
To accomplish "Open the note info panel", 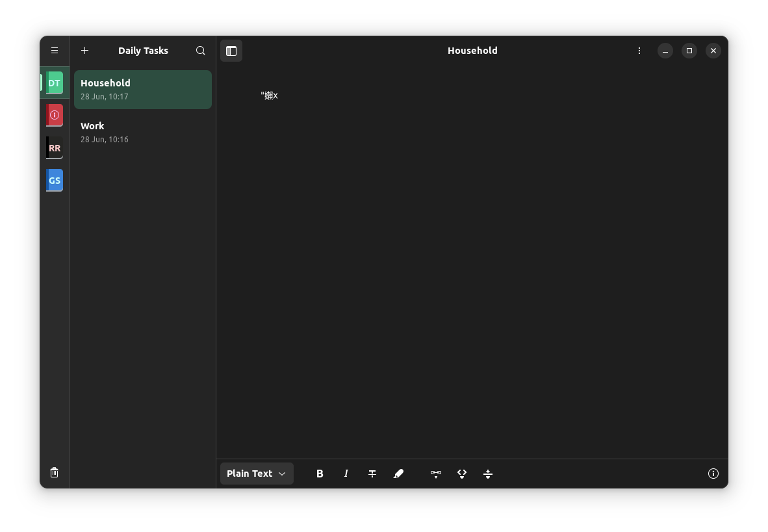I will [713, 474].
